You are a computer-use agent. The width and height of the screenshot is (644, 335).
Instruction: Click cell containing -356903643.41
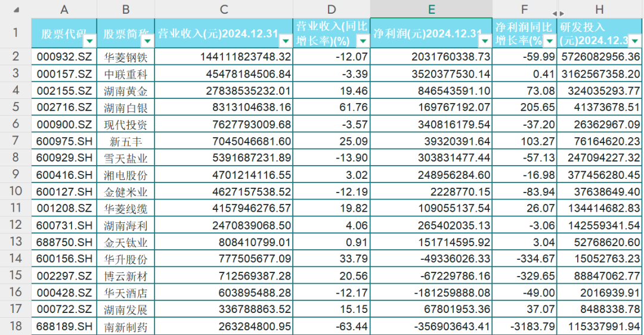[431, 327]
